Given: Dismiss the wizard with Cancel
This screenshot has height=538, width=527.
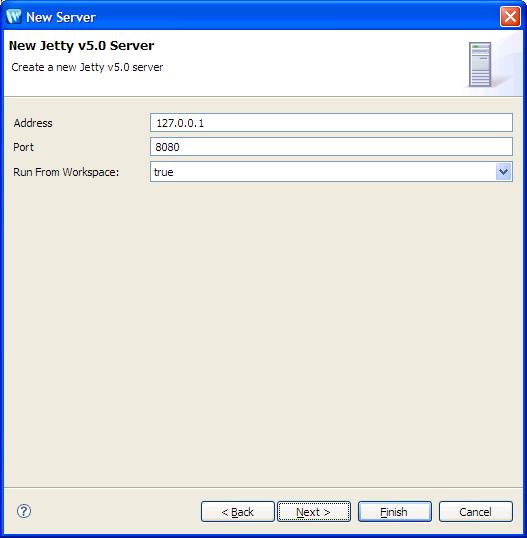Looking at the screenshot, I should (x=476, y=512).
